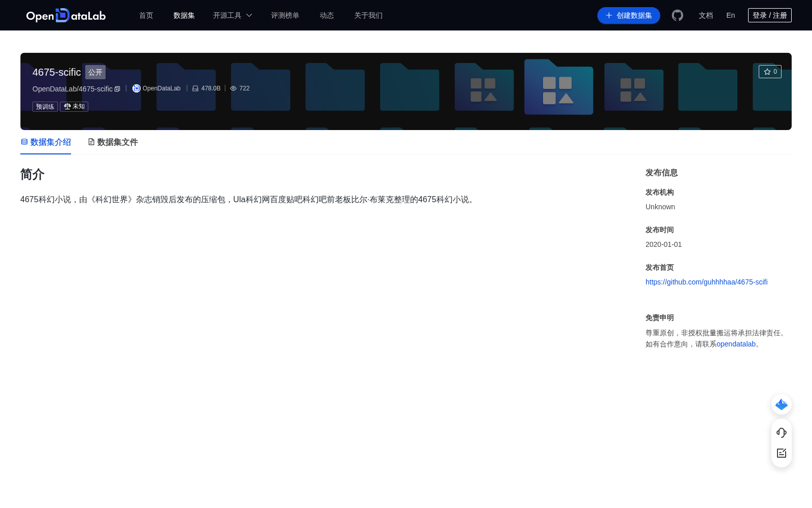Open the github.com/guhhhhaa/4675-scifi link
Screen dimensions: 812x508
click(x=706, y=282)
